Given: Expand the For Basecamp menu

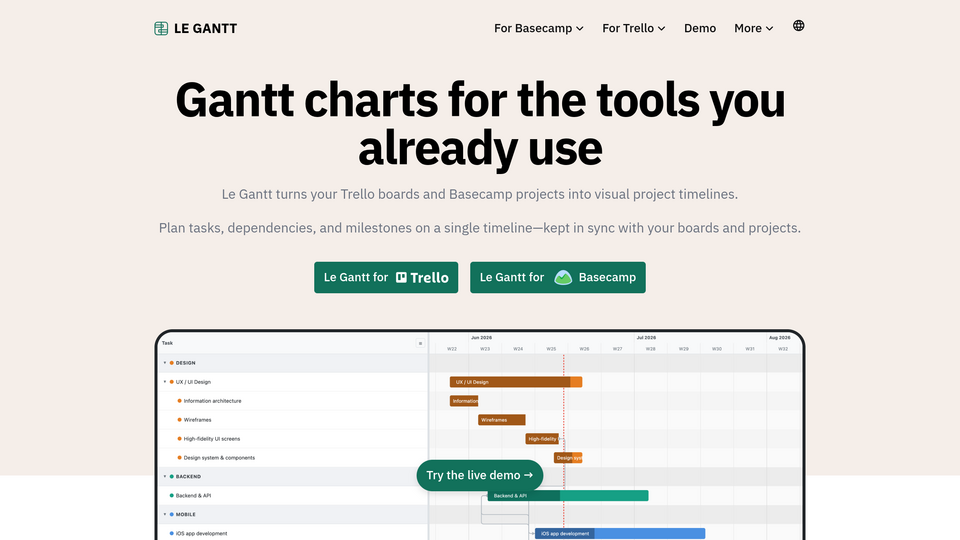Looking at the screenshot, I should (x=539, y=28).
